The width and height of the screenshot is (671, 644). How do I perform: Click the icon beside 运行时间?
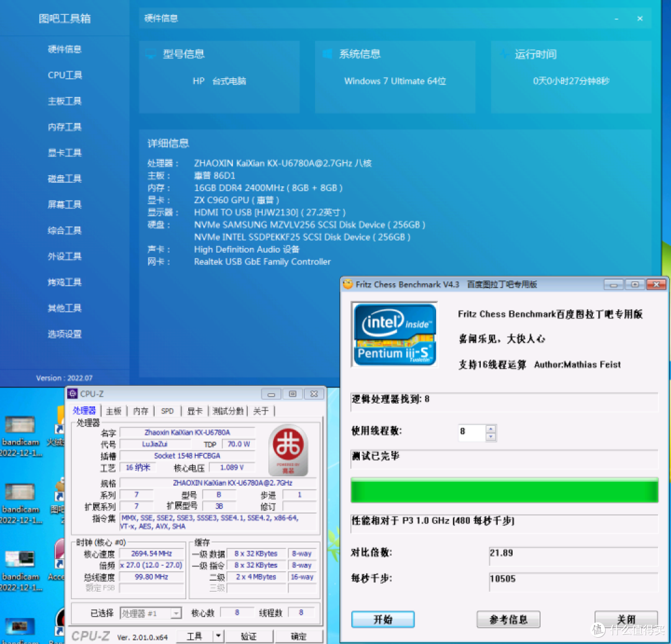coord(504,54)
